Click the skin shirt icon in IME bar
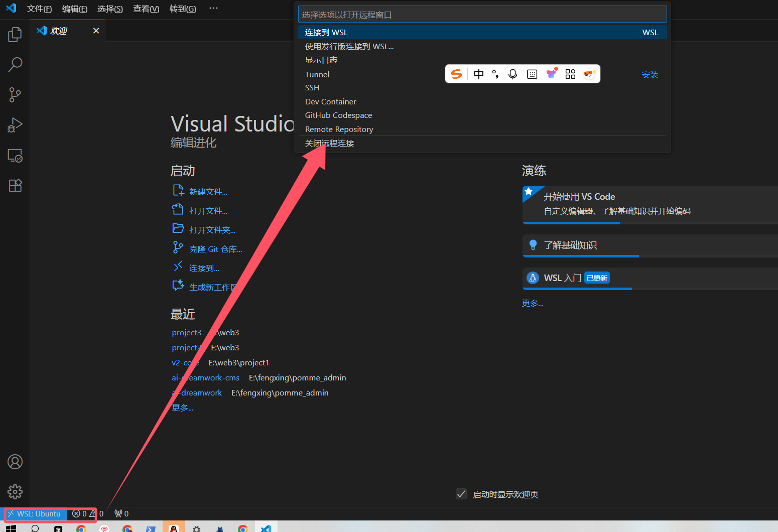Screen dimensions: 778x532 552,74
